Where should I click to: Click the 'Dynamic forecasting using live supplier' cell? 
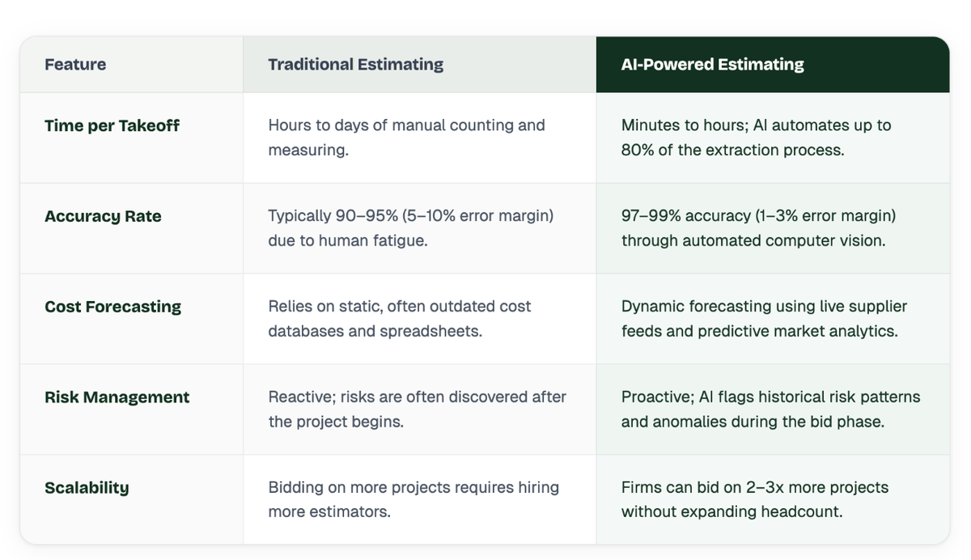pos(773,319)
